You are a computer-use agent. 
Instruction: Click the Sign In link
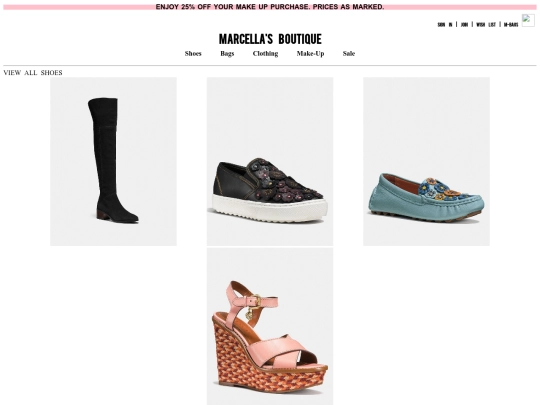click(445, 24)
